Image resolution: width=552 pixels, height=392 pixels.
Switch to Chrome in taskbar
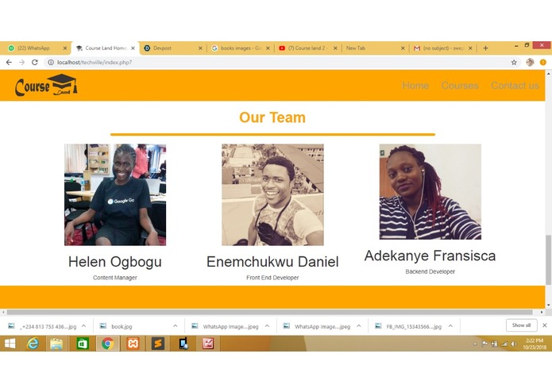107,344
